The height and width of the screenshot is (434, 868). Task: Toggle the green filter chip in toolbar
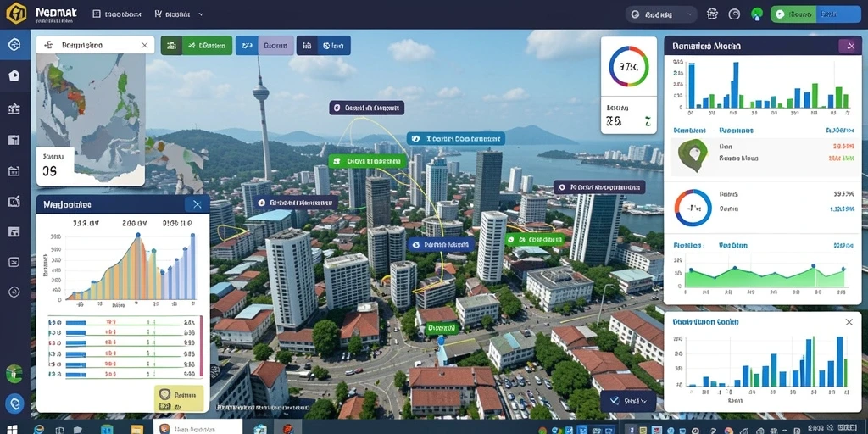tap(197, 46)
